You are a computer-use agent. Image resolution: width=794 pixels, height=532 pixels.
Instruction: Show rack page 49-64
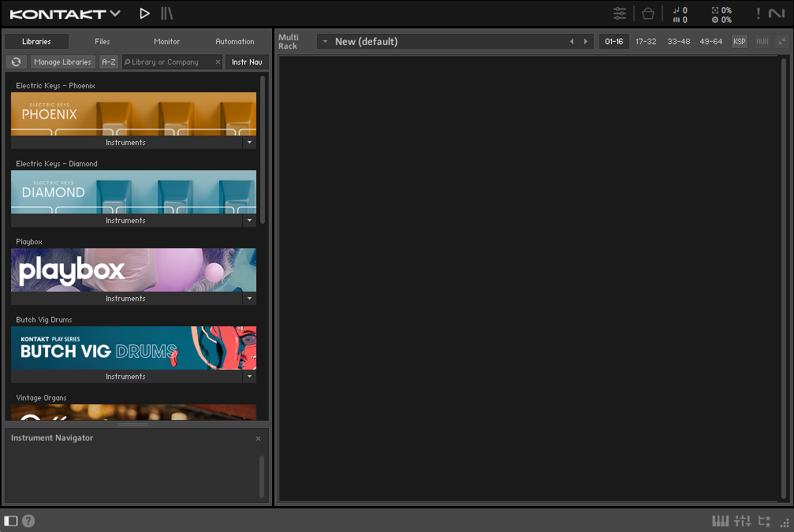[711, 42]
